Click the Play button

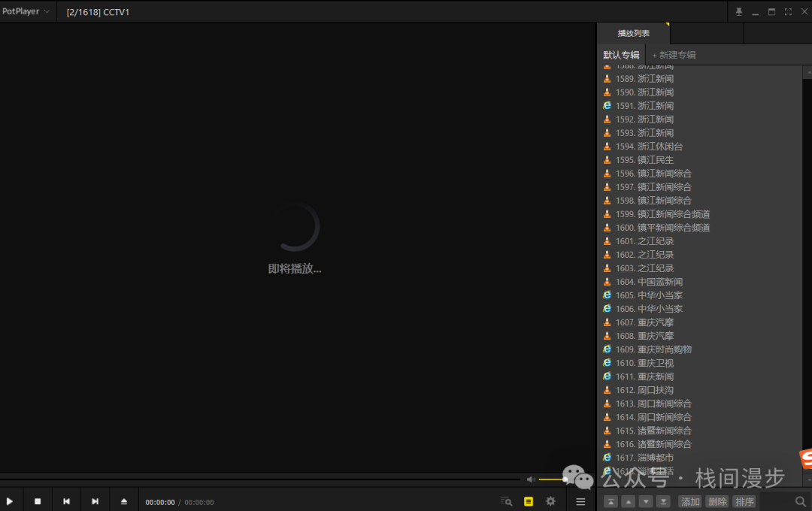pyautogui.click(x=9, y=502)
